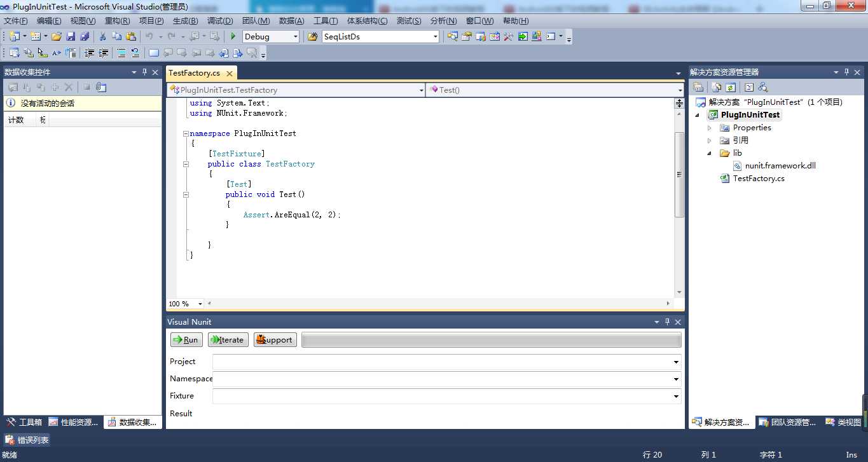Click the Support button in Visual Nunit
Screen dimensions: 868x462
(x=275, y=340)
